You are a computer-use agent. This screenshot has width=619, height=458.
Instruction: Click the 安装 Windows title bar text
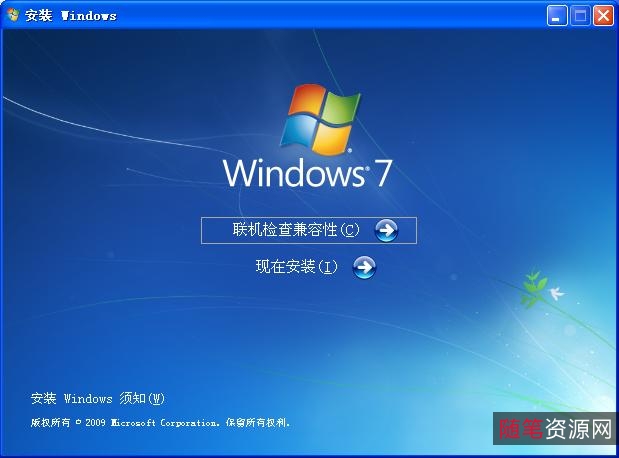point(71,16)
